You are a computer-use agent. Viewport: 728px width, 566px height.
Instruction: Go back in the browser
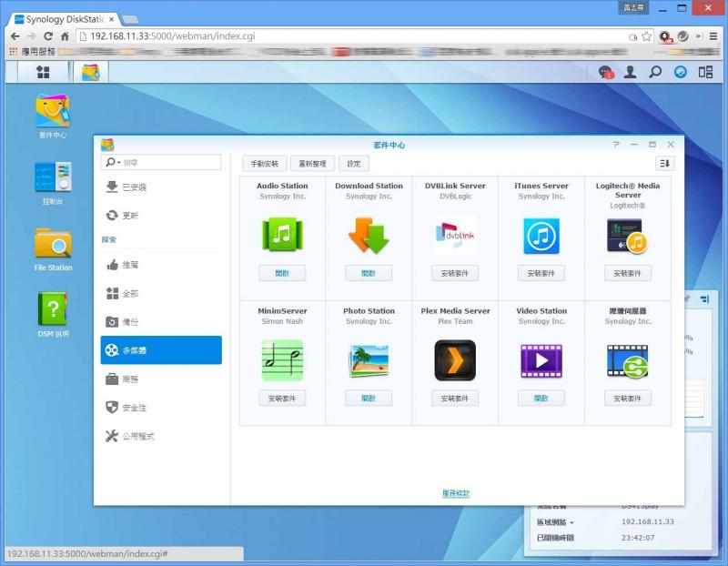point(15,36)
